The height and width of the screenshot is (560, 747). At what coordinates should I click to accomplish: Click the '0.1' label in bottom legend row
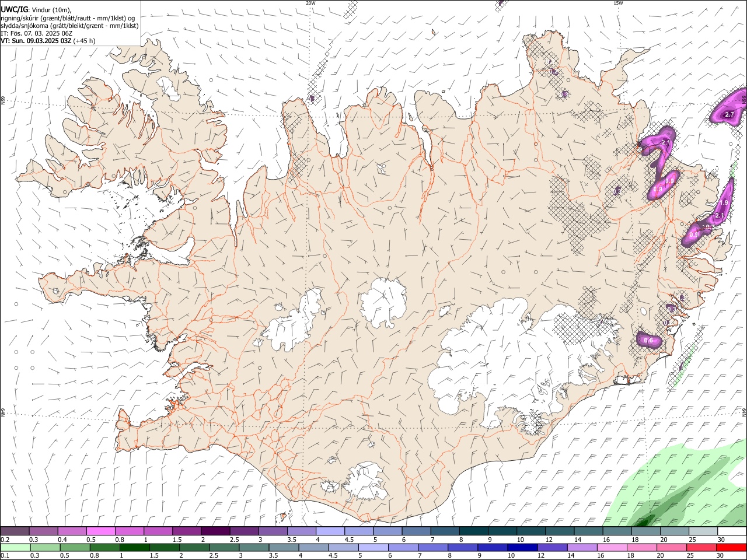tap(5, 555)
